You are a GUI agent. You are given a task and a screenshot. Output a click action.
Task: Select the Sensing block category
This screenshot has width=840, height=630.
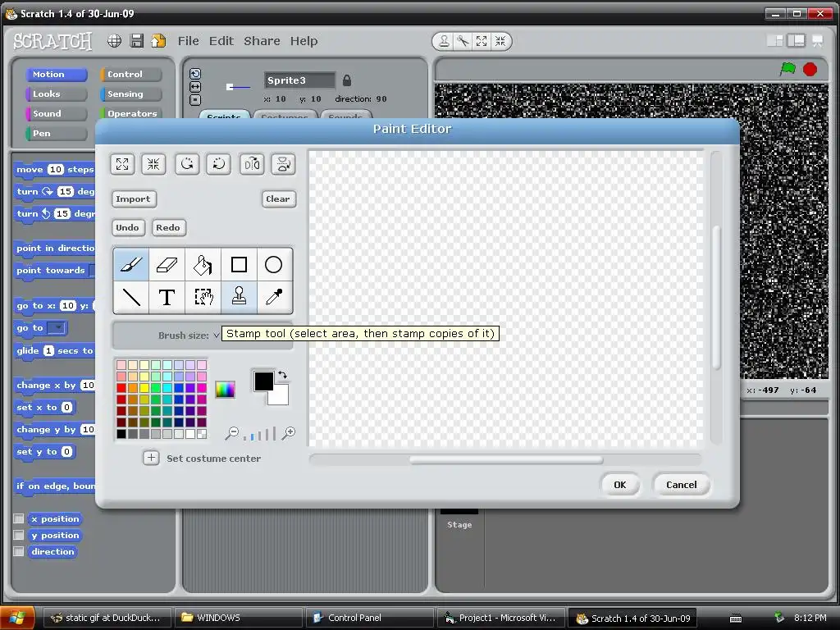pos(130,94)
